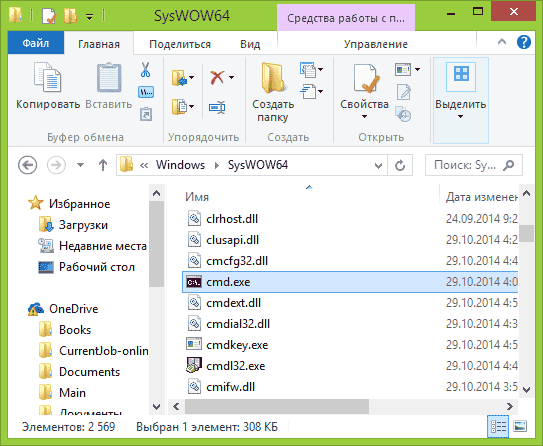Open the Поделиться ribbon tab
Image resolution: width=543 pixels, height=446 pixels.
(180, 44)
